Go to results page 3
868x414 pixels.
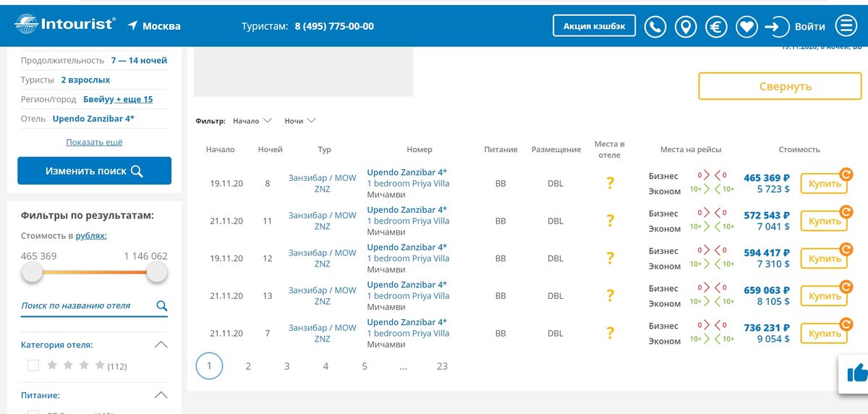(x=286, y=366)
